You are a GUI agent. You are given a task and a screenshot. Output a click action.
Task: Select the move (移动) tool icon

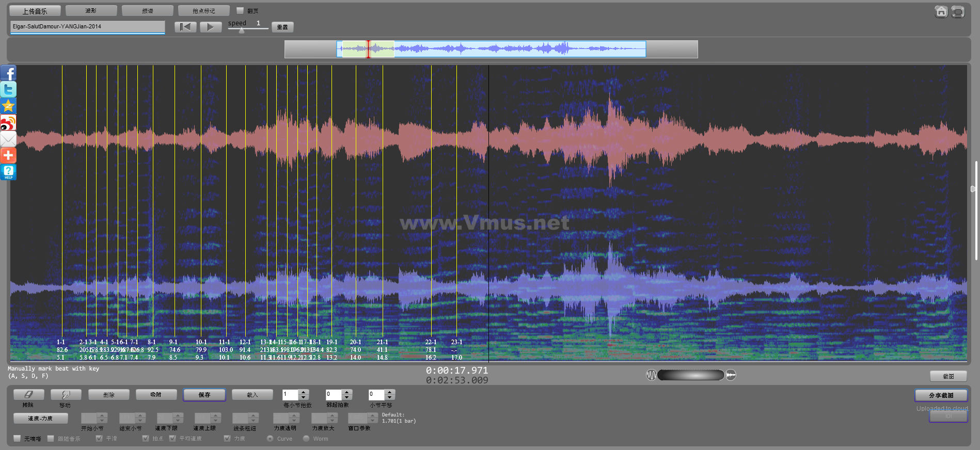coord(66,395)
